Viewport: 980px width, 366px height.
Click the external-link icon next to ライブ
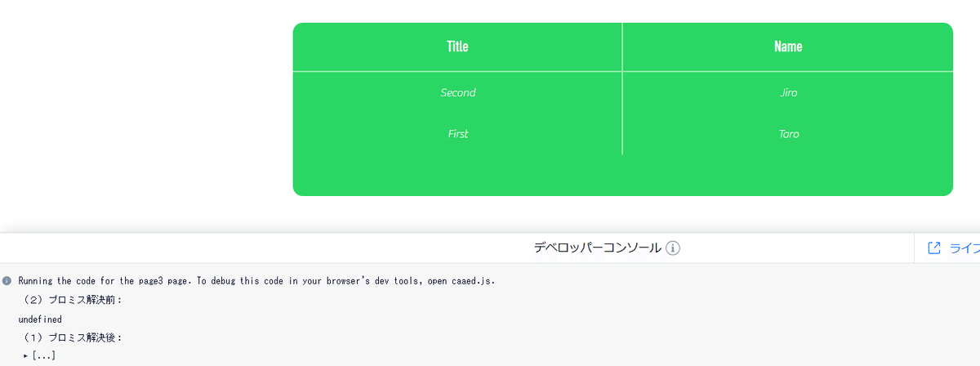934,248
